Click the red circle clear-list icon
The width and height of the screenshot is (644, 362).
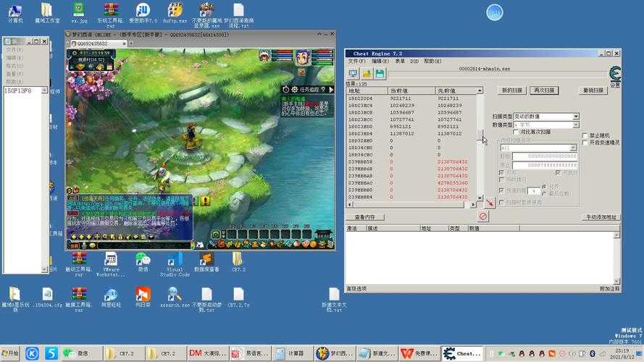pos(483,216)
